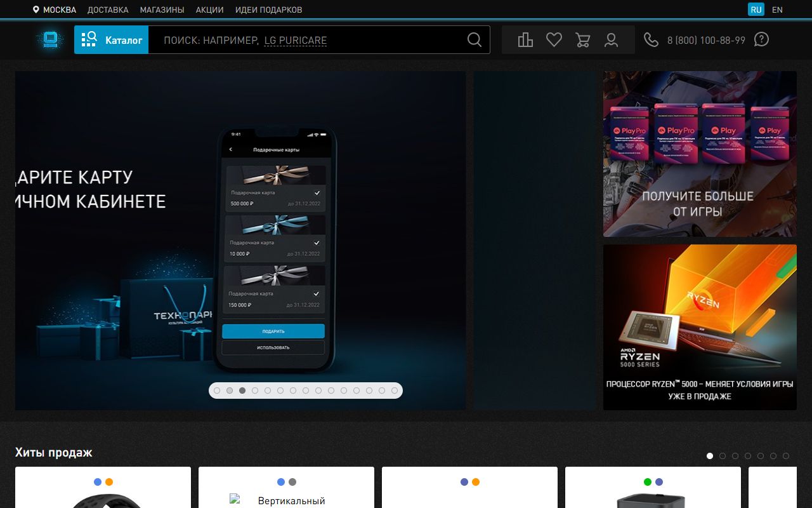Call number 8 (800) 100-88-99
The image size is (812, 508).
click(x=706, y=40)
